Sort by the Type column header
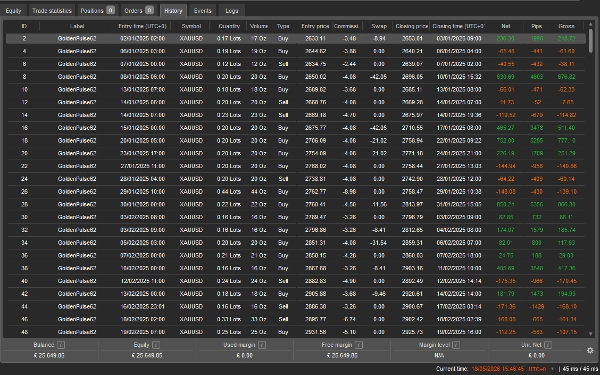 (x=283, y=26)
